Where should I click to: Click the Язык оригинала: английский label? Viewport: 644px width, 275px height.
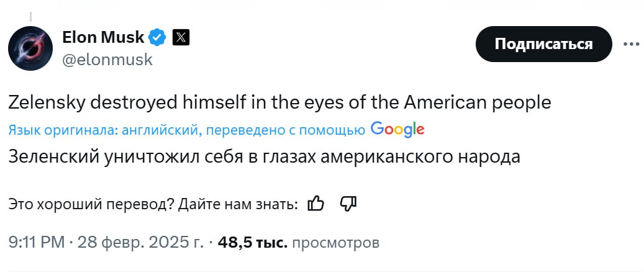(104, 130)
